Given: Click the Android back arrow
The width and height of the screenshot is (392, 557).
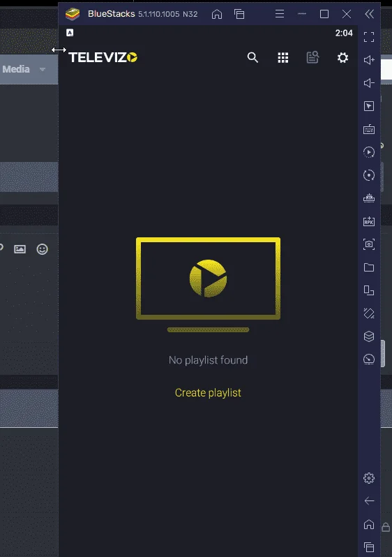Looking at the screenshot, I should coord(369,501).
